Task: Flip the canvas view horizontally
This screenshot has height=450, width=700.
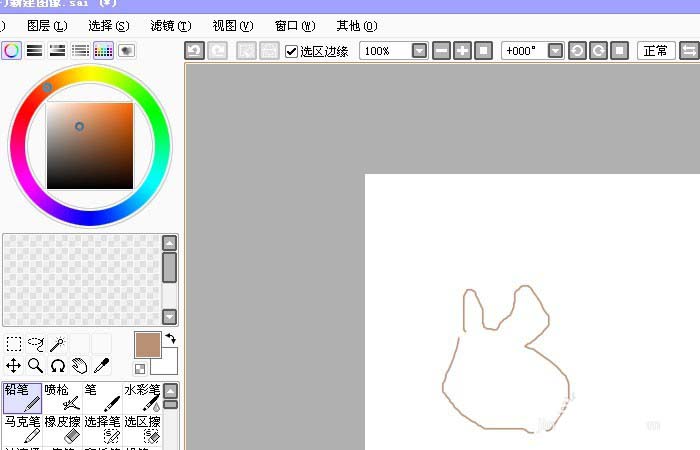Action: 689,51
